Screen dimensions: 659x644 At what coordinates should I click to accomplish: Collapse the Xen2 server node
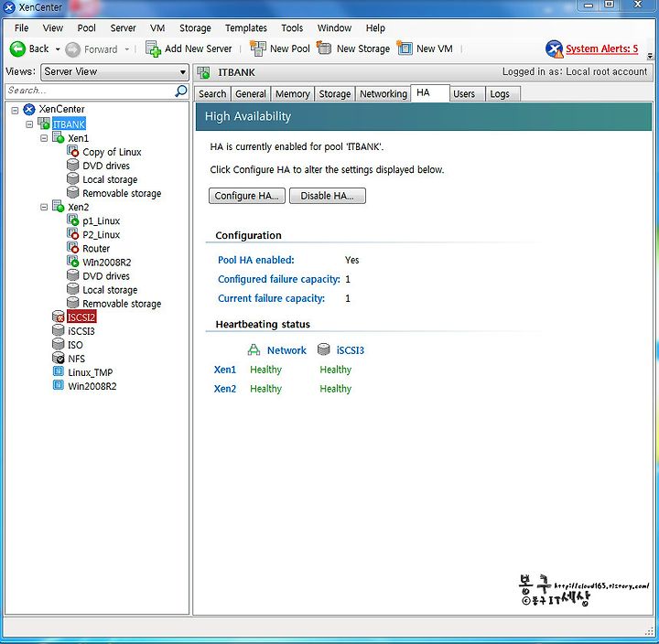pos(44,207)
